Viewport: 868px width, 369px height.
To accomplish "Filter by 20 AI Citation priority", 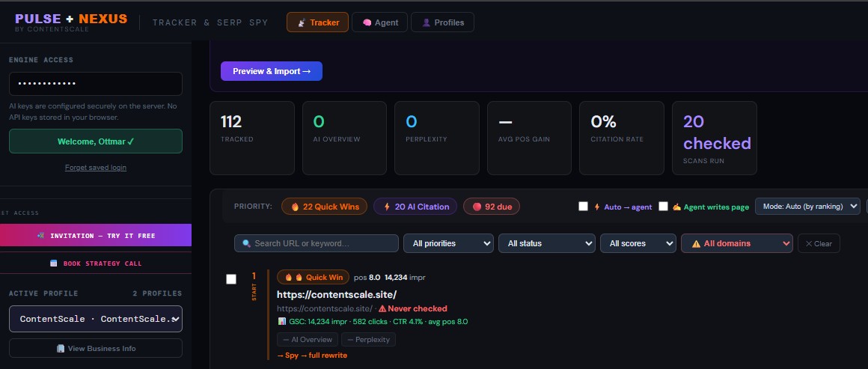I will pos(415,207).
